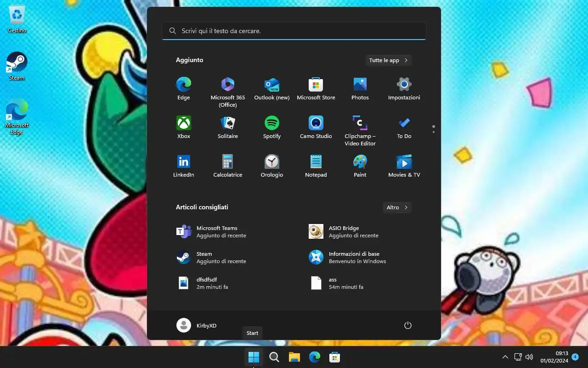
Task: Open Steam in recommended articles
Action: 228,258
